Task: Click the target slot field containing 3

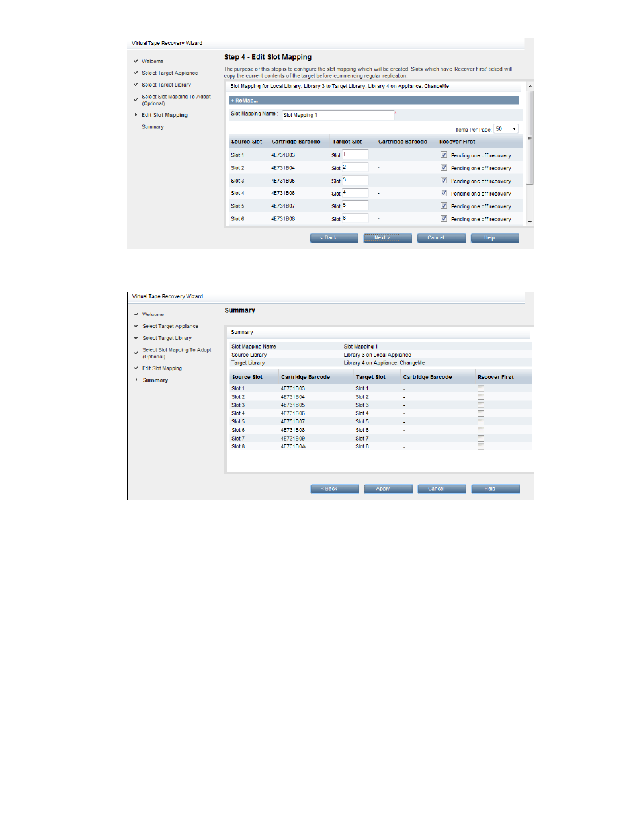Action: click(x=355, y=180)
